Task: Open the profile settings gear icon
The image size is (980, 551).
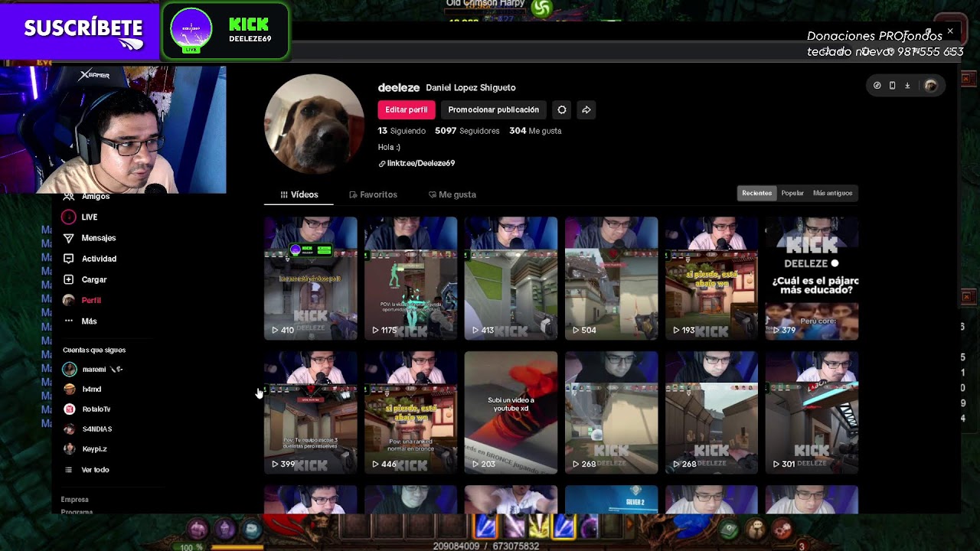Action: pyautogui.click(x=562, y=109)
